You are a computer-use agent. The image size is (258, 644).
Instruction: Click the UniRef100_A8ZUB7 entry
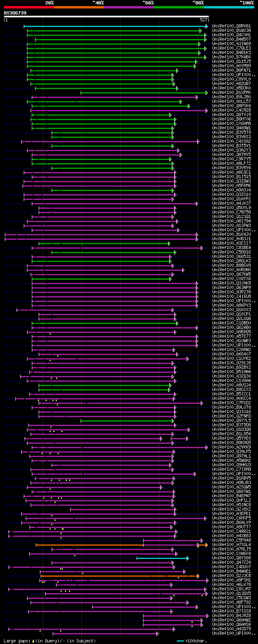[231, 84]
